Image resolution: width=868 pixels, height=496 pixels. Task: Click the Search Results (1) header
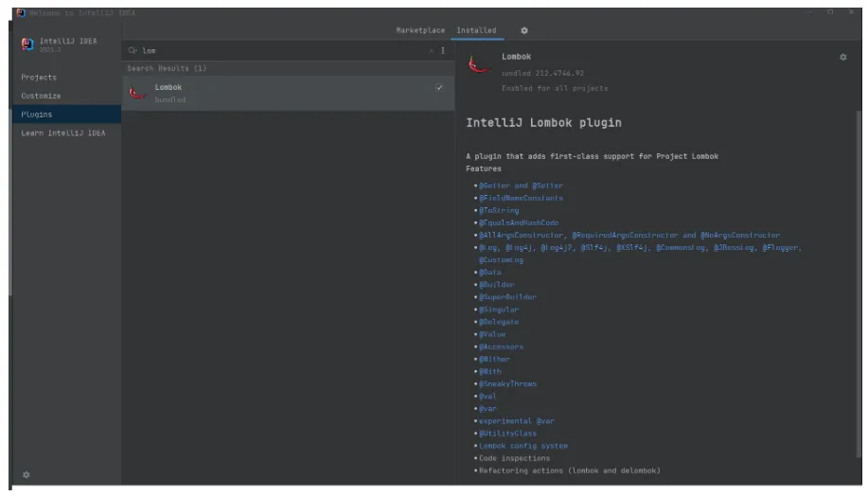167,69
